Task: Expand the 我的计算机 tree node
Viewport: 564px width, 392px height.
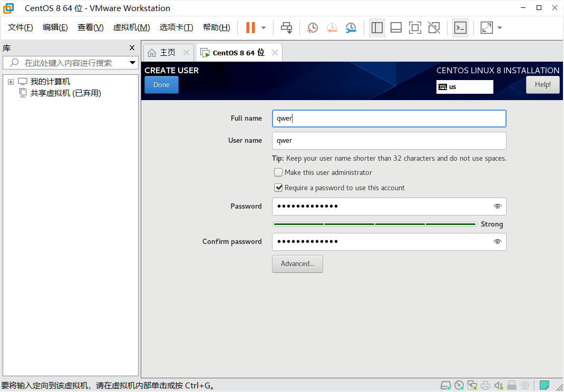Action: coord(11,82)
